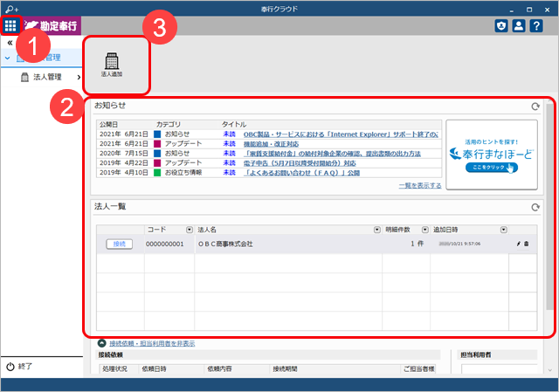The image size is (559, 392).
Task: Open the user account icon
Action: click(519, 25)
